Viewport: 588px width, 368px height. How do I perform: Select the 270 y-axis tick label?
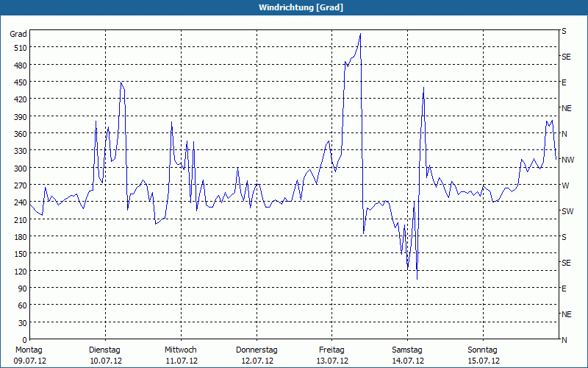(21, 185)
